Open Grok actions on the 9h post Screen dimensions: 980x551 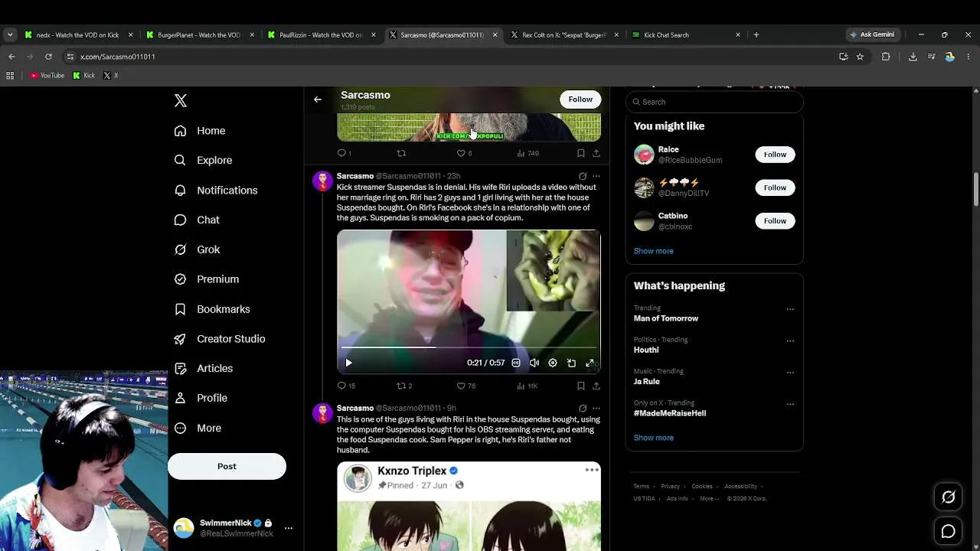pos(583,408)
